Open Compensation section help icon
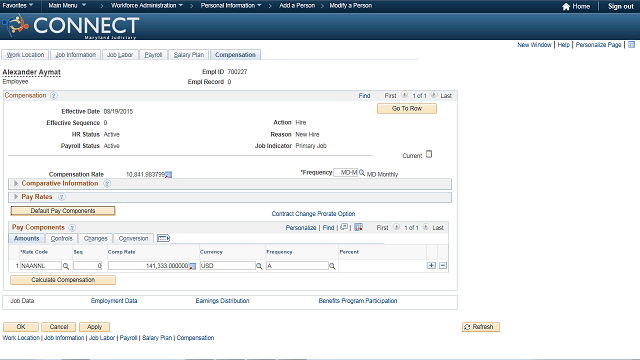This screenshot has width=640, height=360. point(53,96)
